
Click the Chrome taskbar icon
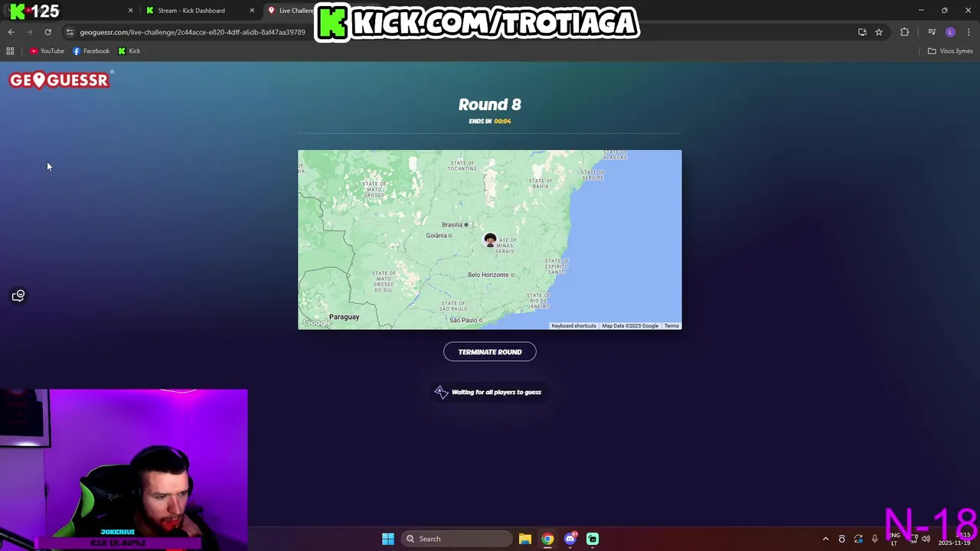[547, 539]
